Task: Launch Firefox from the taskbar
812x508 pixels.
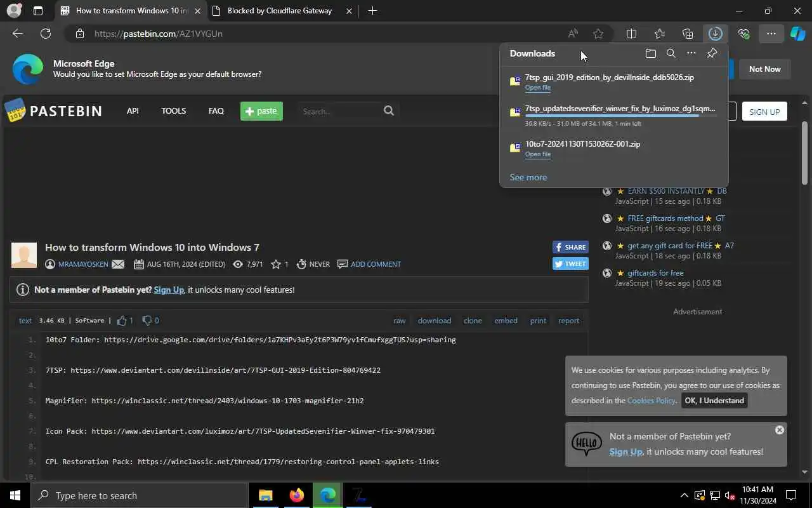Action: [296, 495]
